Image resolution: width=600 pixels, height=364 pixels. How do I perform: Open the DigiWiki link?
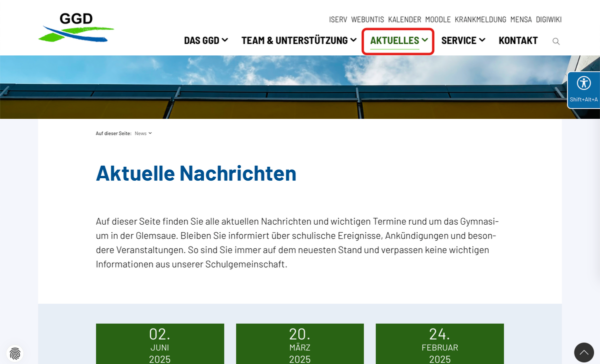pos(548,19)
